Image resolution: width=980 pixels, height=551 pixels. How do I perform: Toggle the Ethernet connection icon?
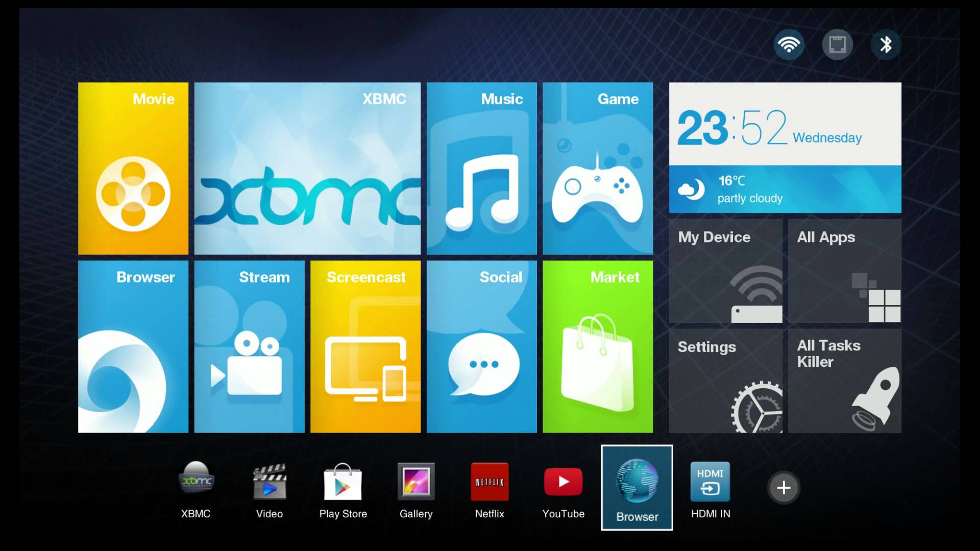(x=837, y=45)
